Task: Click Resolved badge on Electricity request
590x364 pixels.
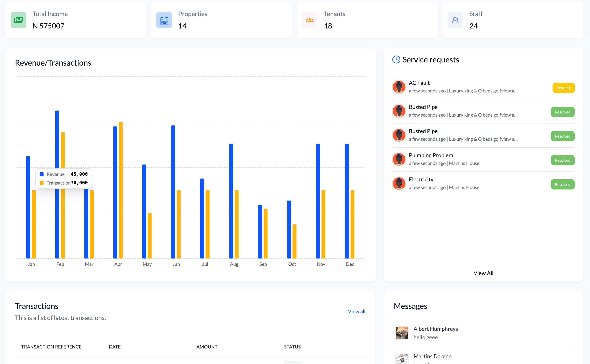Action: point(562,184)
